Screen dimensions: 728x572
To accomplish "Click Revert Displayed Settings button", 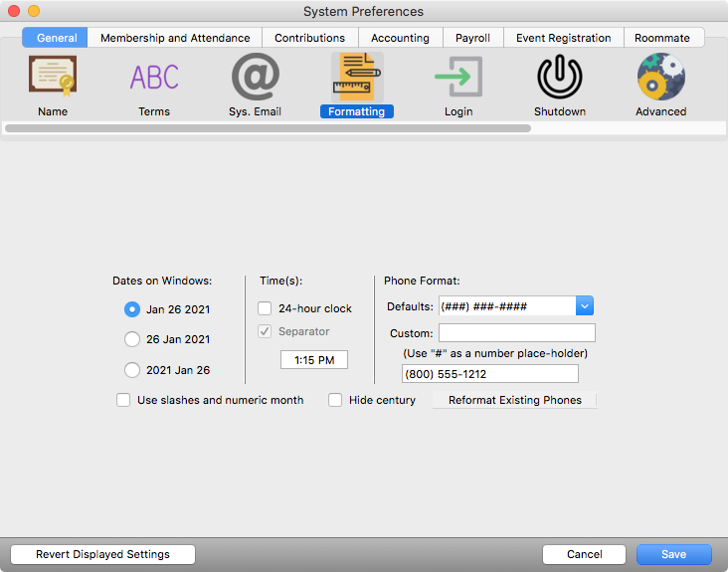I will pyautogui.click(x=102, y=554).
